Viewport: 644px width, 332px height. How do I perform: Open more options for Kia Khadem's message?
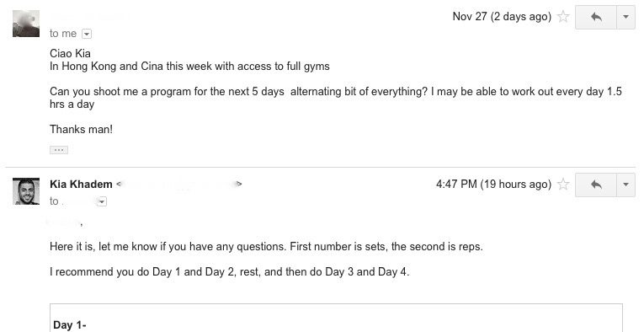tap(626, 185)
